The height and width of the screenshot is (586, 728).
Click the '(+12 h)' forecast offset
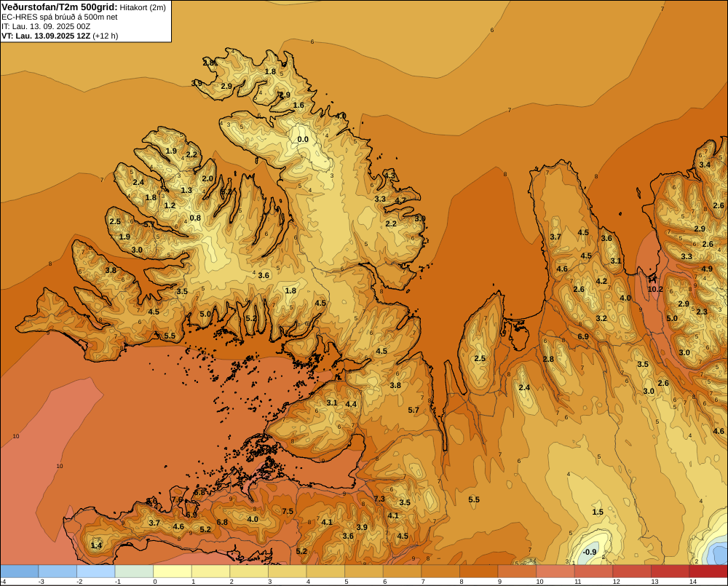(106, 36)
